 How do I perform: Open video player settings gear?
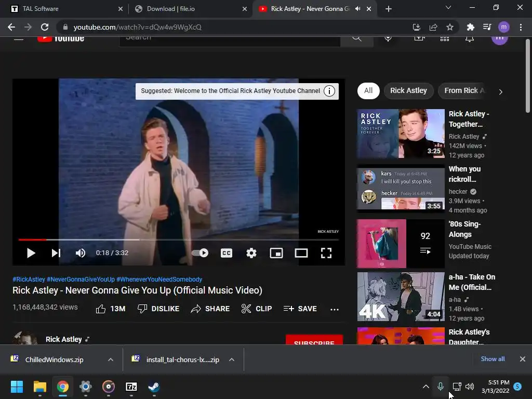coord(251,253)
